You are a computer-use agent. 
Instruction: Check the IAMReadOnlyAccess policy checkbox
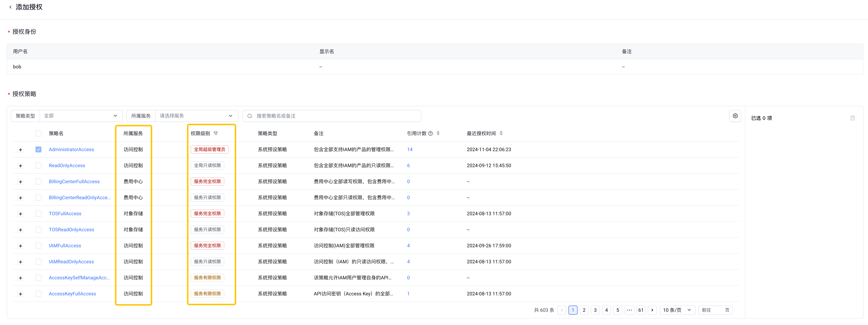38,262
